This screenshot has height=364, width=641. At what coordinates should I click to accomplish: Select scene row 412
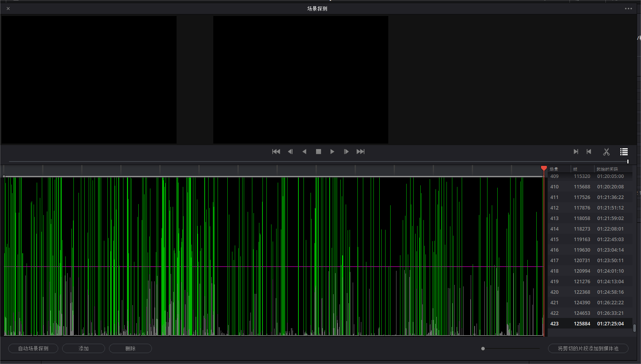point(590,208)
